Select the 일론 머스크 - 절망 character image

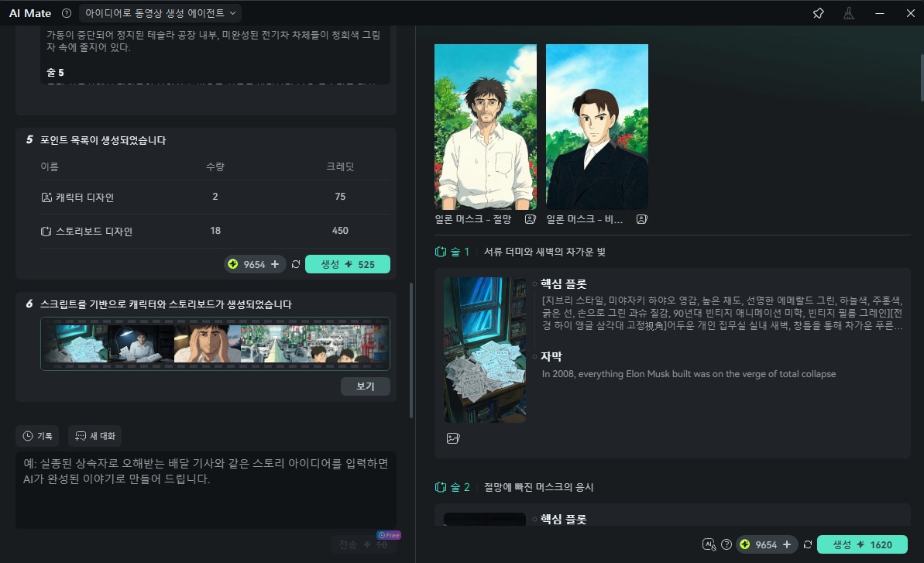click(x=486, y=126)
